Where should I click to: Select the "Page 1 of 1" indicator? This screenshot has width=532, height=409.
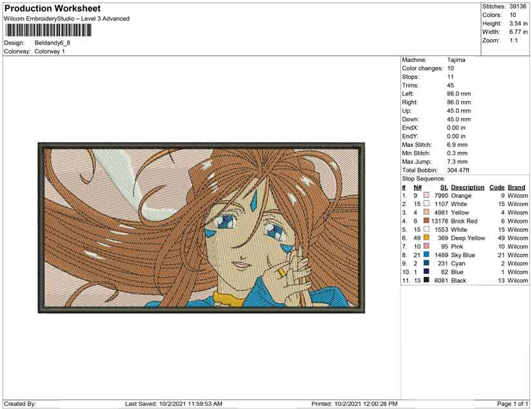point(513,404)
